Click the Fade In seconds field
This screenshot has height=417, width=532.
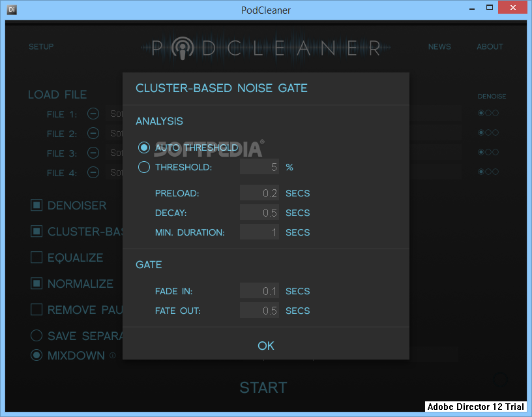259,290
